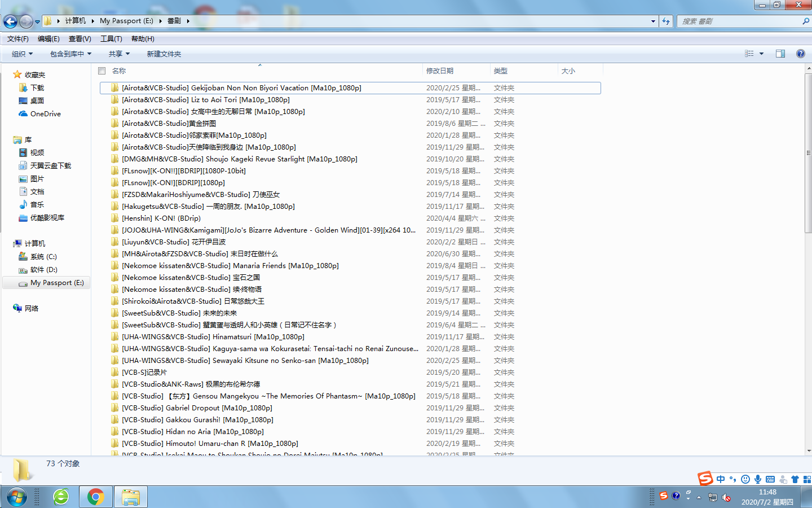Open the 文档 library
812x508 pixels.
click(32, 192)
